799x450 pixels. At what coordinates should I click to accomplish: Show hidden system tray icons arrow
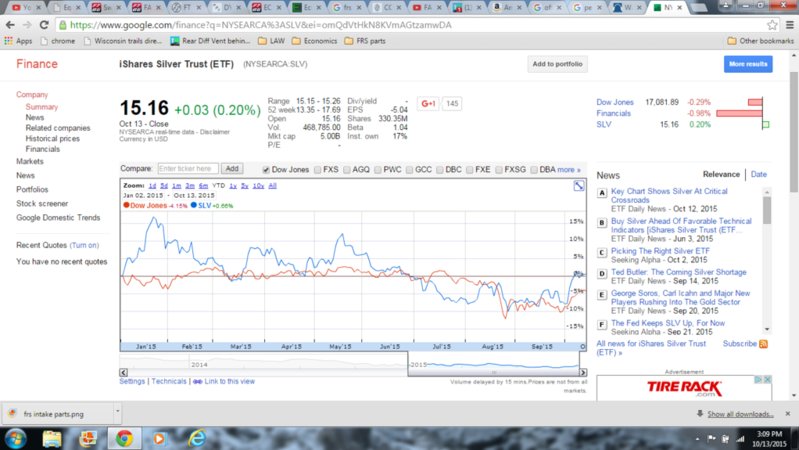(x=697, y=438)
